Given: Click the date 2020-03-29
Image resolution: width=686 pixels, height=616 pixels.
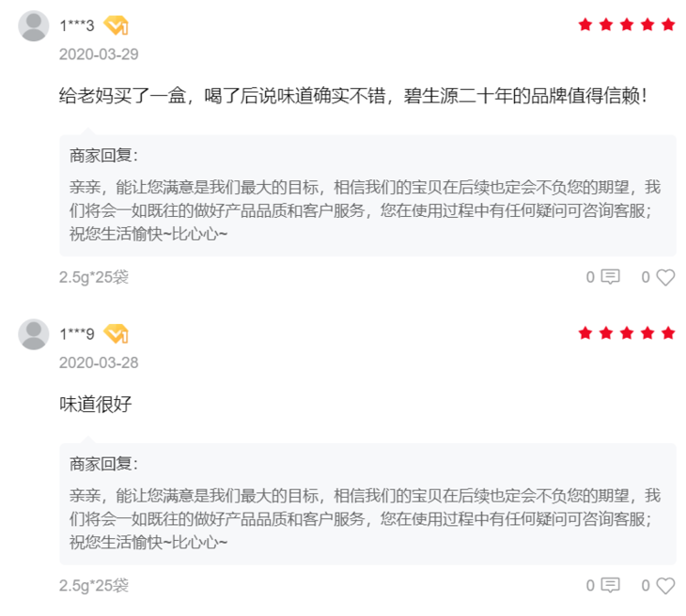Looking at the screenshot, I should pos(99,54).
